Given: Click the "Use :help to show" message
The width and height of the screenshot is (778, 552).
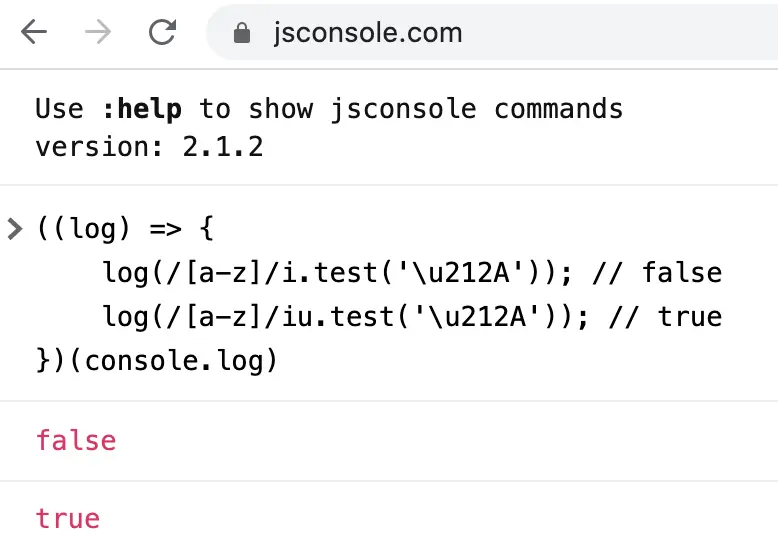Looking at the screenshot, I should coord(174,109).
